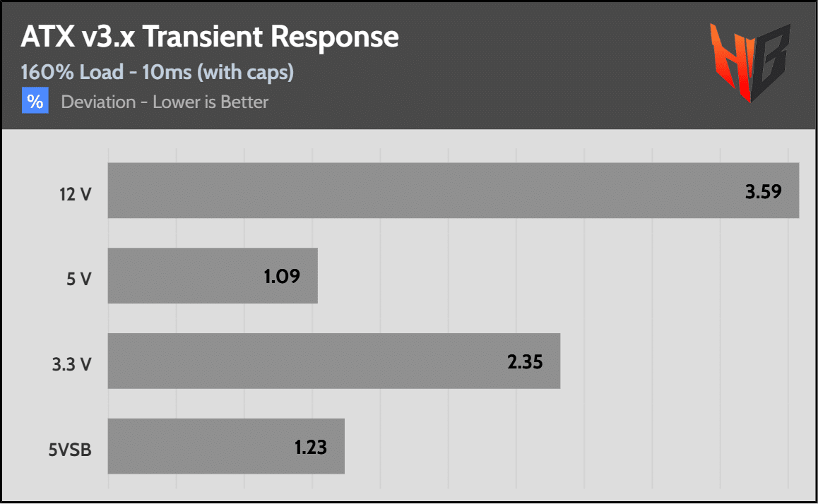
Task: Click the Lower is Better phrase
Action: (211, 102)
